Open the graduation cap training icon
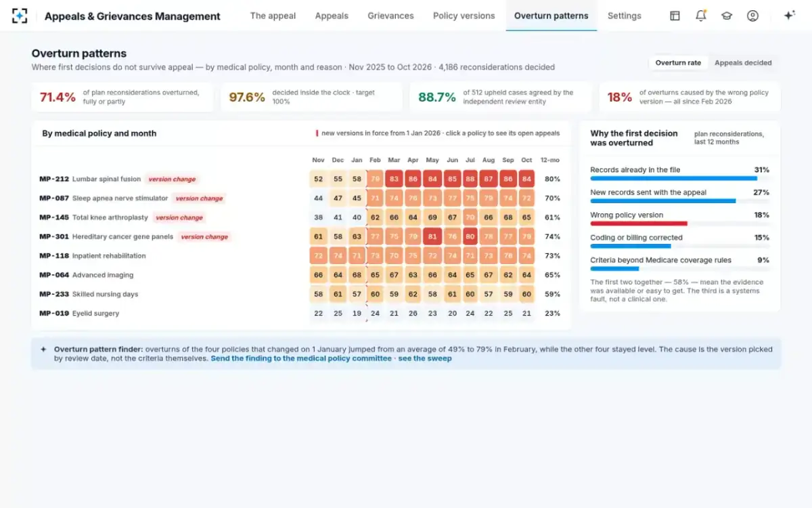The height and width of the screenshot is (508, 812). [x=727, y=16]
